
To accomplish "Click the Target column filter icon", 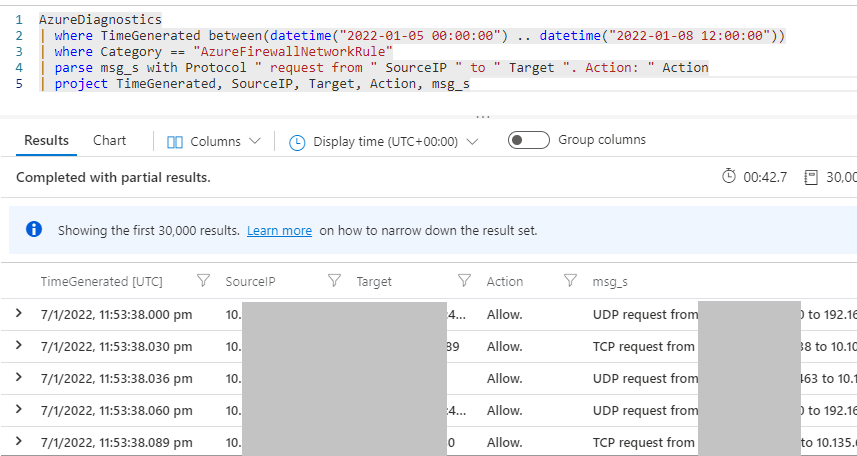I will [464, 282].
